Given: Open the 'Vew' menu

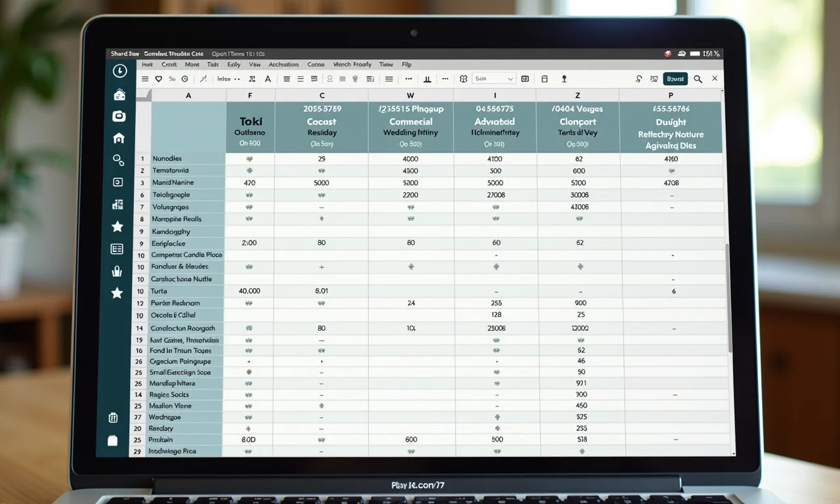Looking at the screenshot, I should [x=255, y=64].
